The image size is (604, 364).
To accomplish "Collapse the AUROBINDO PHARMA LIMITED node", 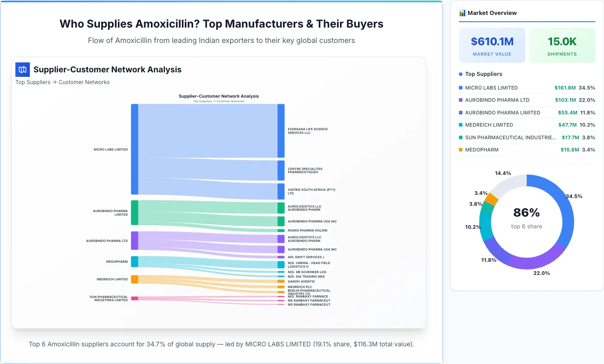I will [x=134, y=213].
